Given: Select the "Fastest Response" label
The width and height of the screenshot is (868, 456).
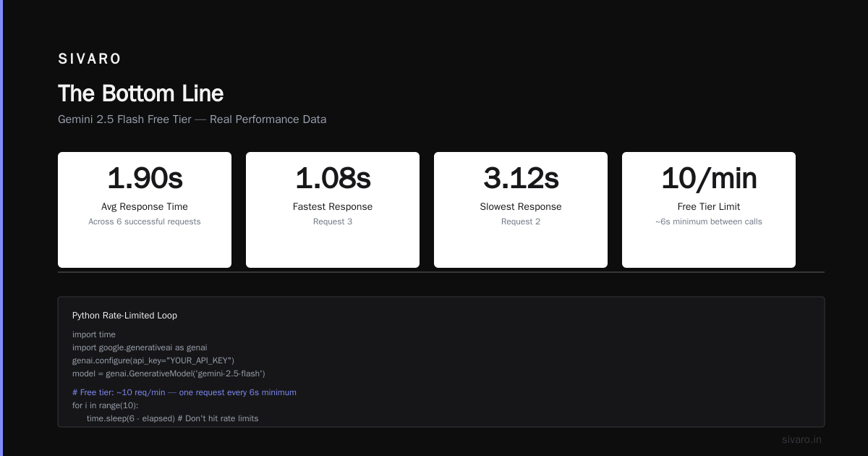Looking at the screenshot, I should 333,207.
